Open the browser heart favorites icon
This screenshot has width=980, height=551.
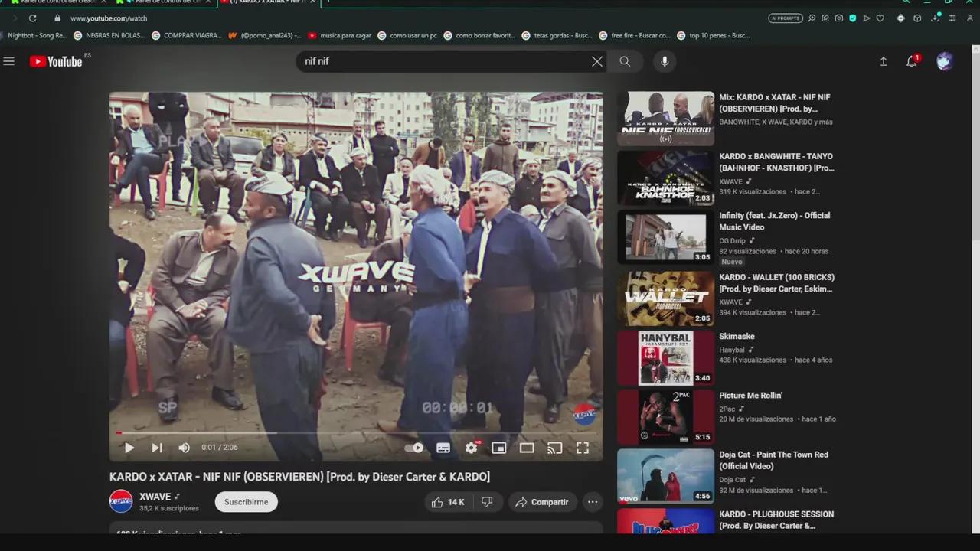pos(880,18)
